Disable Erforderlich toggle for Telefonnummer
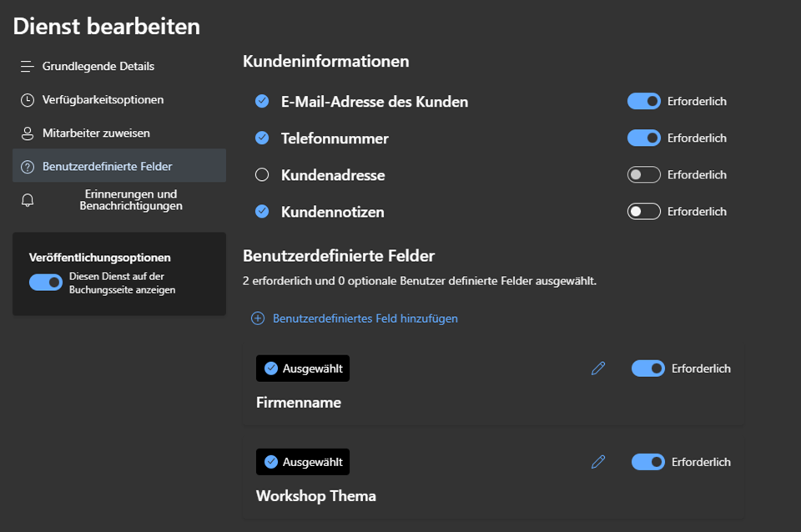The width and height of the screenshot is (801, 532). pos(643,138)
